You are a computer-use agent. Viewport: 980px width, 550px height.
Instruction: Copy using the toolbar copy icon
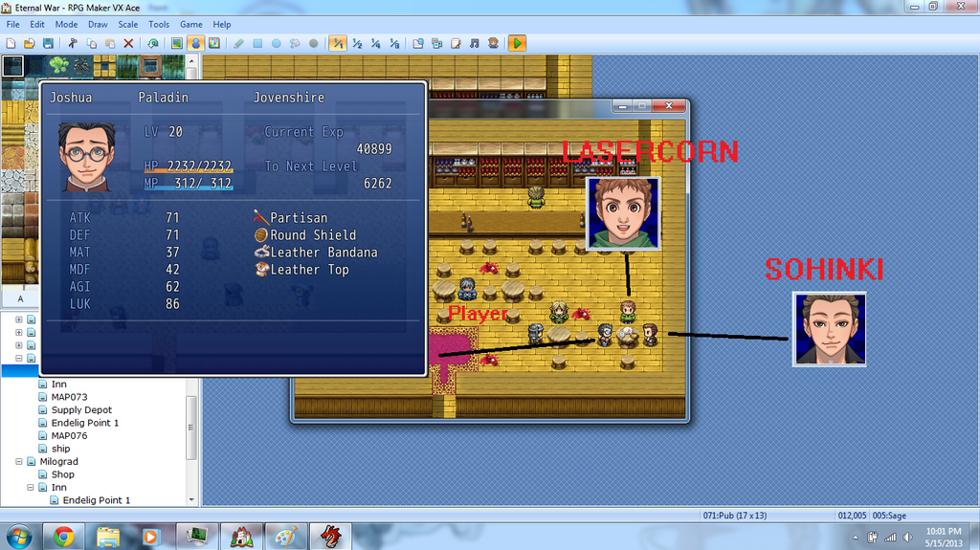[91, 43]
